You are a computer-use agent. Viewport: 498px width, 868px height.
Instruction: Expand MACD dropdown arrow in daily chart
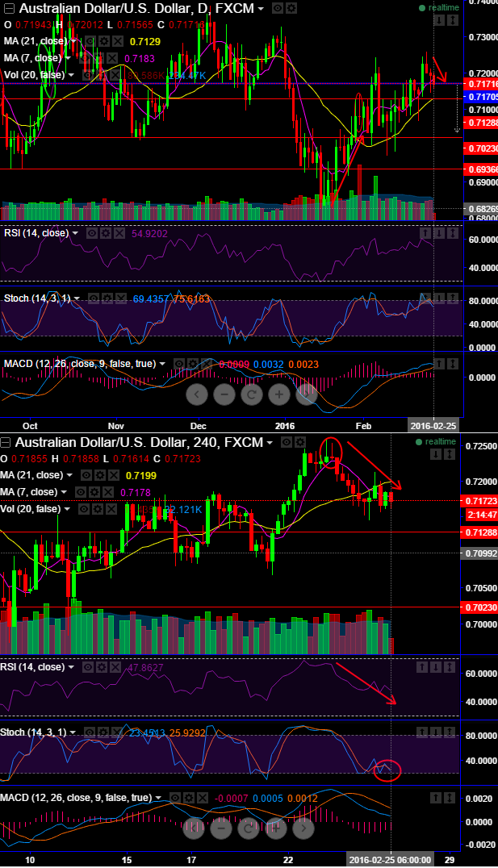162,364
